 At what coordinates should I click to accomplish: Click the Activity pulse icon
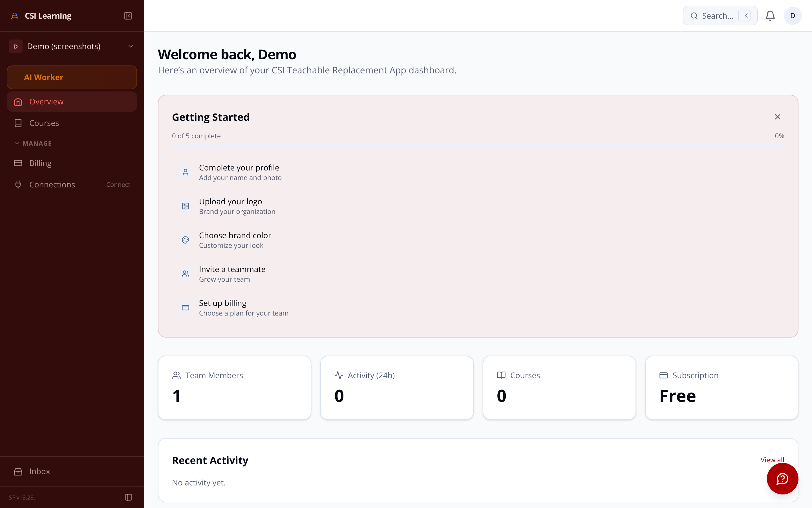339,375
